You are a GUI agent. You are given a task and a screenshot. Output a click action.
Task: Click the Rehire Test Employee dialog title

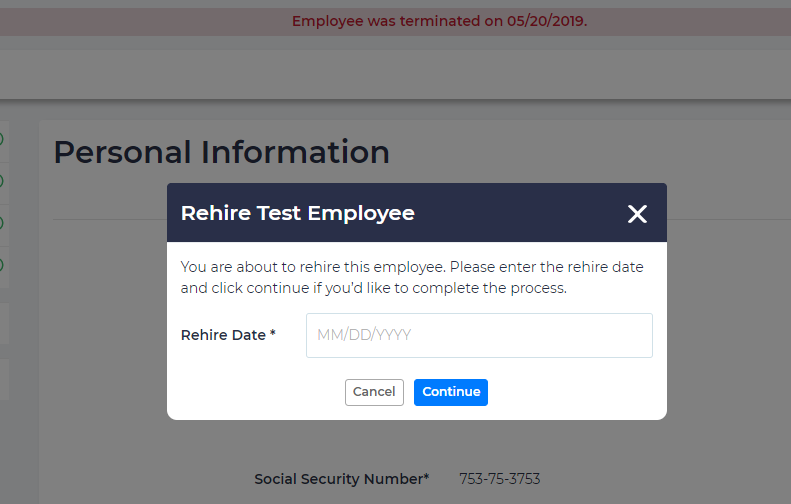[x=297, y=213]
